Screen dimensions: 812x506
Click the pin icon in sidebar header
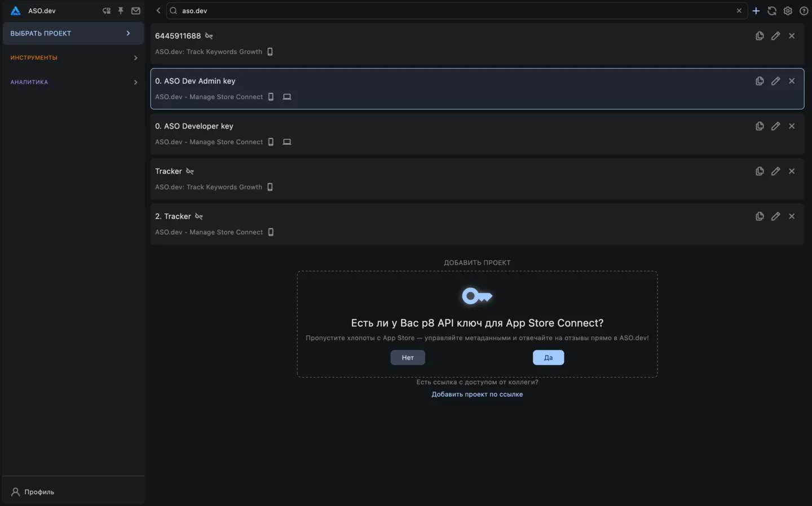[121, 11]
